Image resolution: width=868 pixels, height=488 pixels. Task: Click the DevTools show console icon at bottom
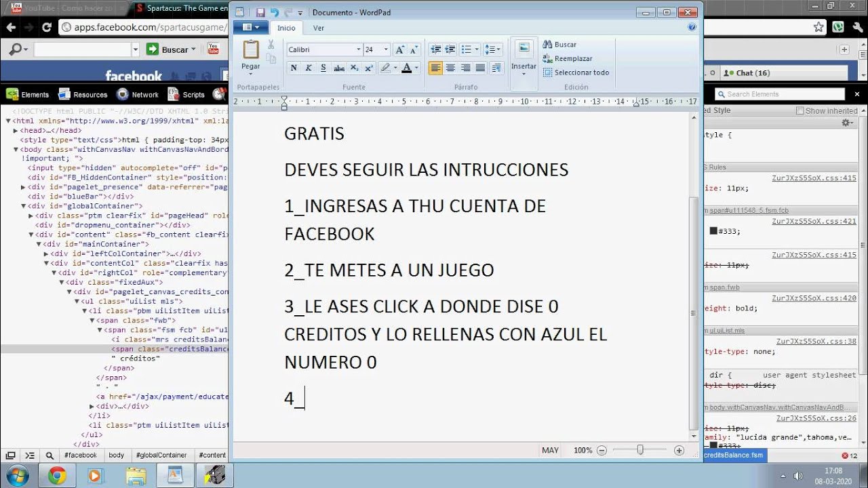click(30, 455)
